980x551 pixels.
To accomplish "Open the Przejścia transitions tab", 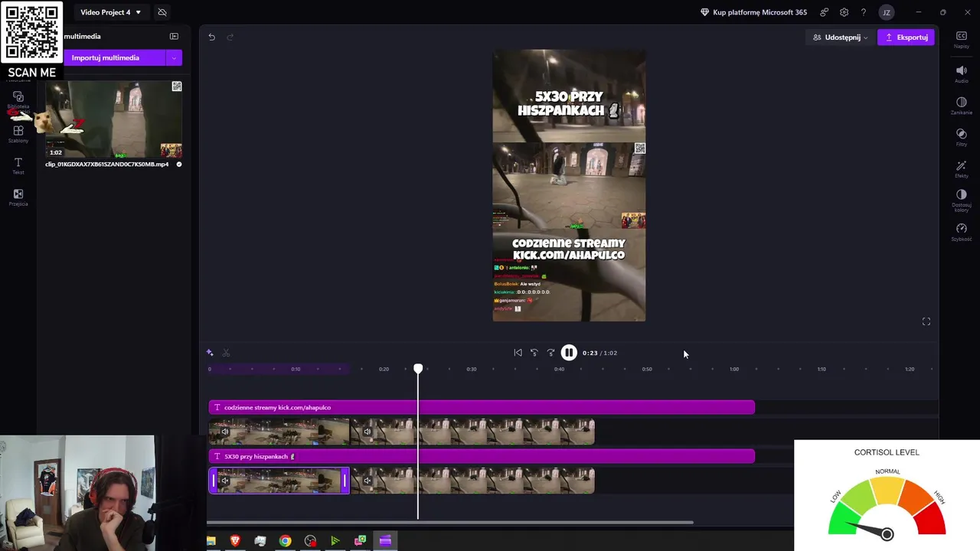I will pyautogui.click(x=18, y=197).
